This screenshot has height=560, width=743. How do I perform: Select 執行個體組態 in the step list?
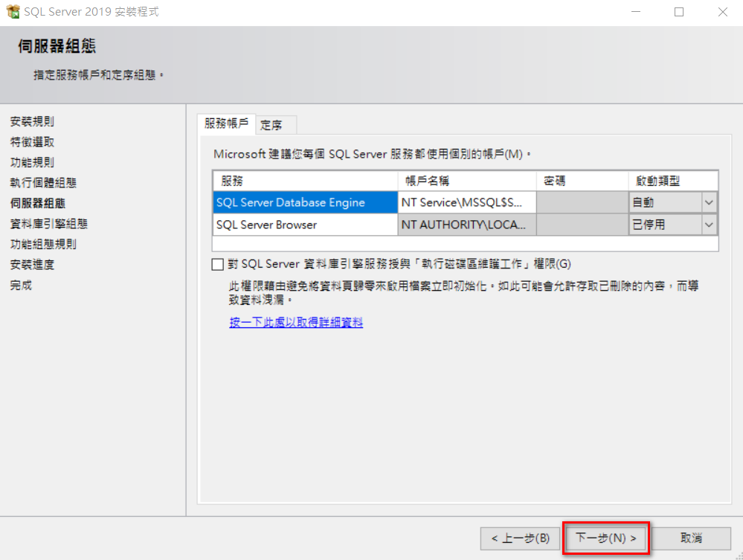pos(43,183)
